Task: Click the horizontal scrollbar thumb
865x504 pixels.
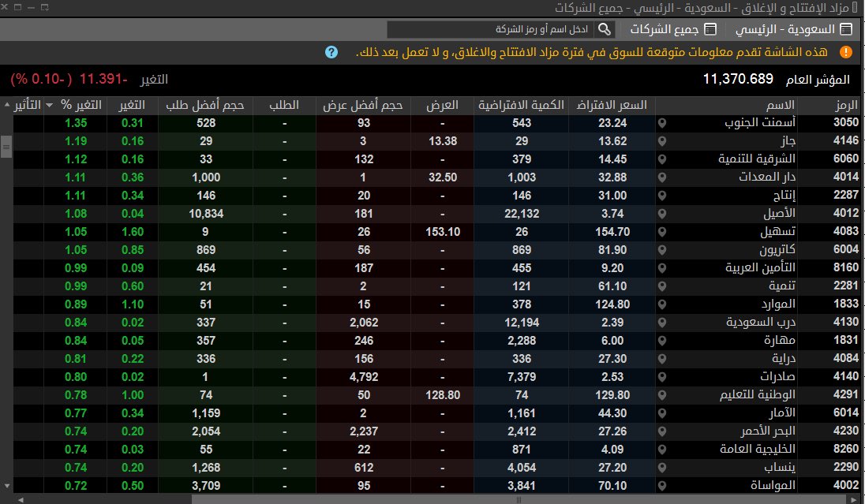Action: click(x=519, y=499)
